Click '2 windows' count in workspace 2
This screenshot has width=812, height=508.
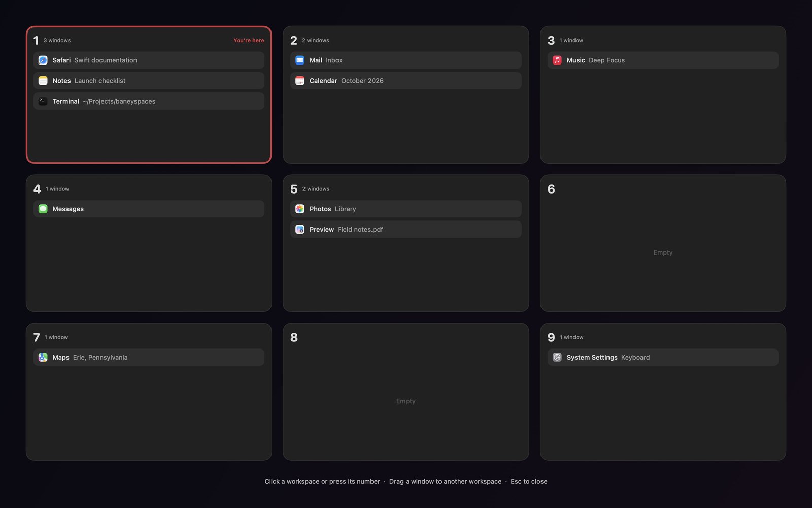pos(316,40)
